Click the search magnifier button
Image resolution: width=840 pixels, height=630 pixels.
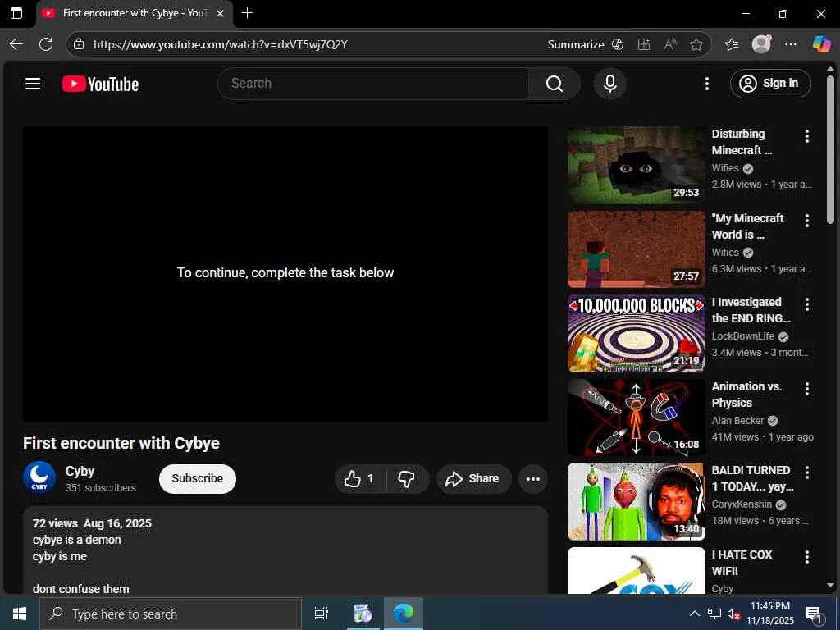pos(555,84)
